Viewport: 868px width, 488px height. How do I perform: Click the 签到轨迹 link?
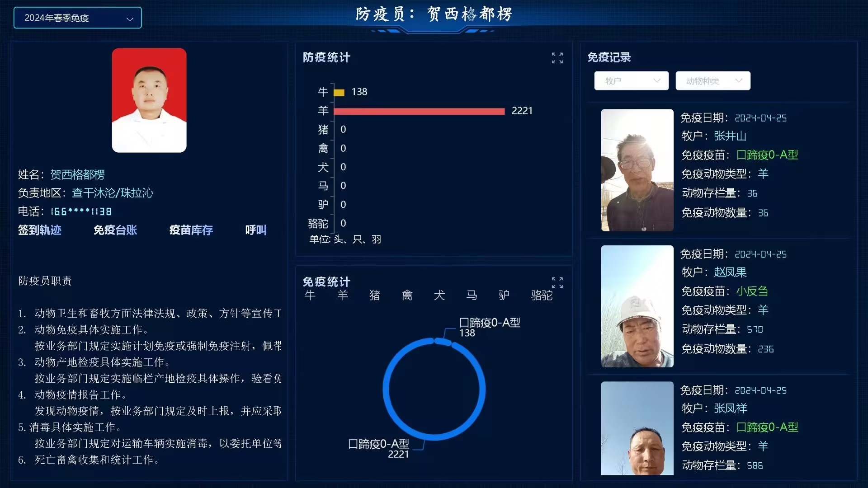point(40,230)
